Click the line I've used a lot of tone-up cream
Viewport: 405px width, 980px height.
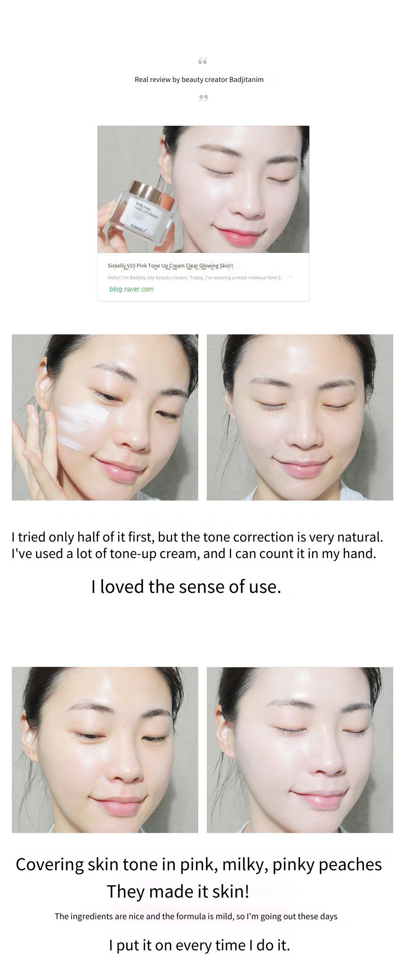pos(194,553)
